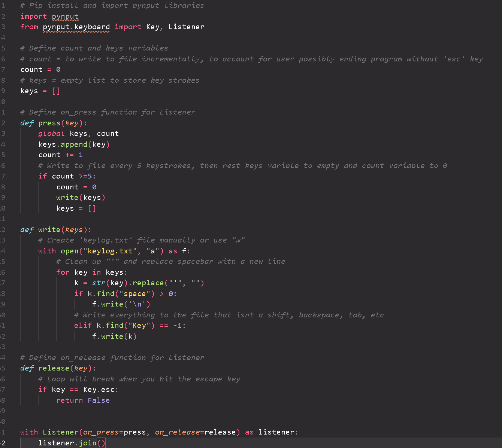Click the 'count += 1' statement
Screen dimensions: 502x448
pos(60,155)
